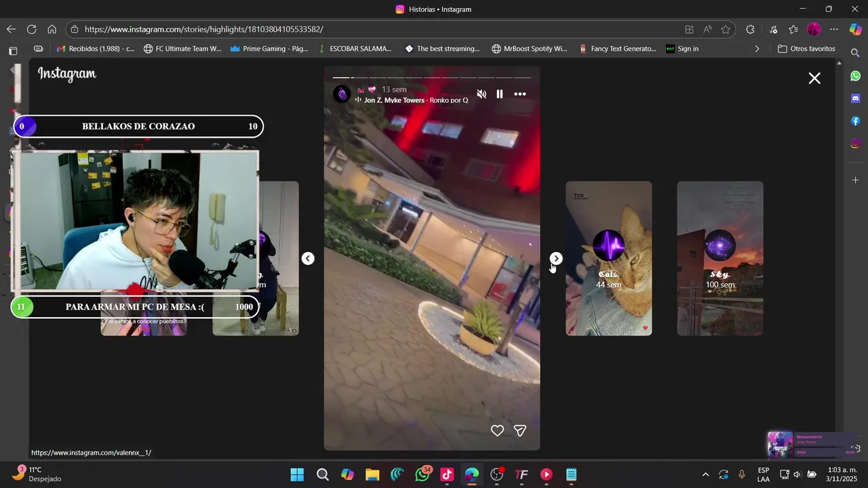Viewport: 868px width, 488px height.
Task: Open the Otros favoritos folder
Action: (x=806, y=49)
